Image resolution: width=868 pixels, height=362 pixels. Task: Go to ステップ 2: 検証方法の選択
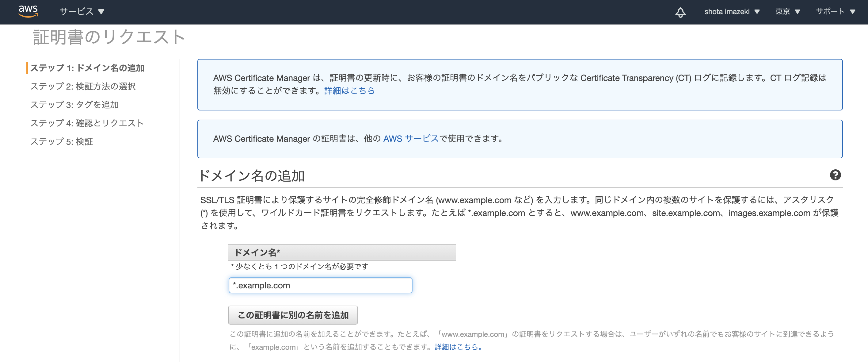pos(83,87)
